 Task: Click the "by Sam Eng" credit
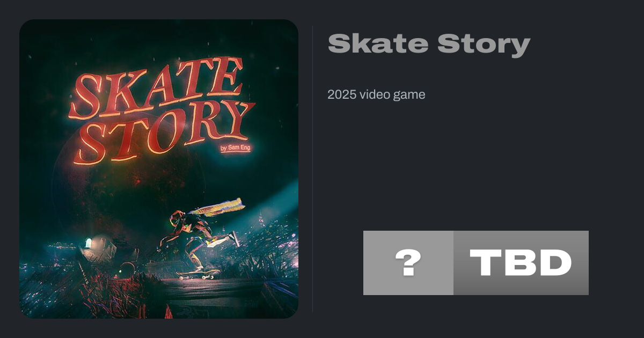(235, 148)
